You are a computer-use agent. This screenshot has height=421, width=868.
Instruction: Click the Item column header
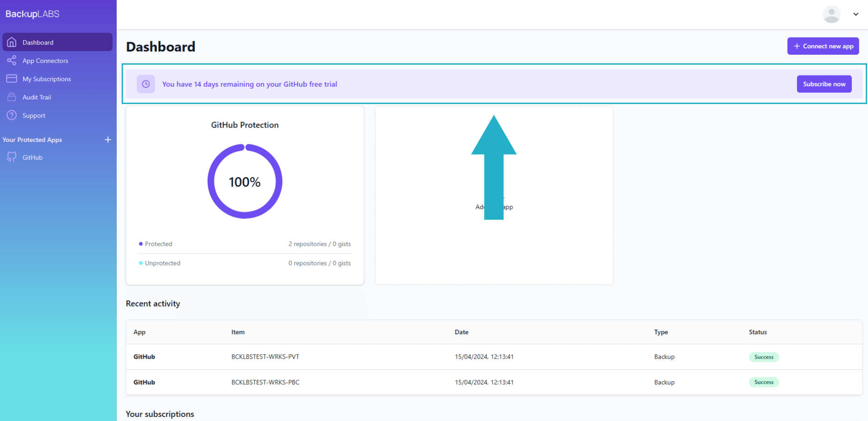coord(238,332)
